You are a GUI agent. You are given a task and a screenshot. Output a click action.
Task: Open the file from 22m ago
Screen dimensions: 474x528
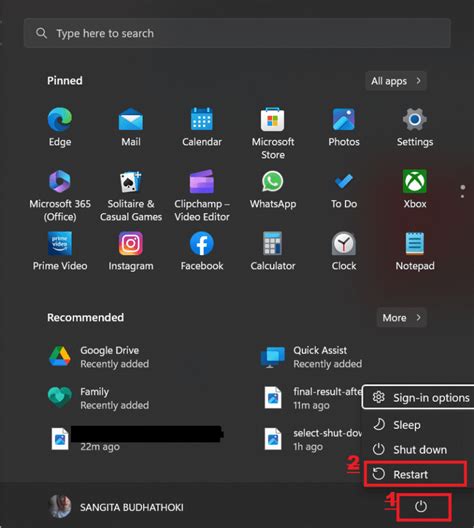point(136,439)
